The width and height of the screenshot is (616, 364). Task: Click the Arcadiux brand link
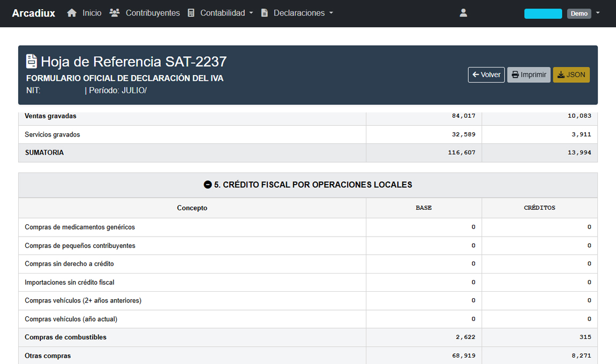coord(33,13)
